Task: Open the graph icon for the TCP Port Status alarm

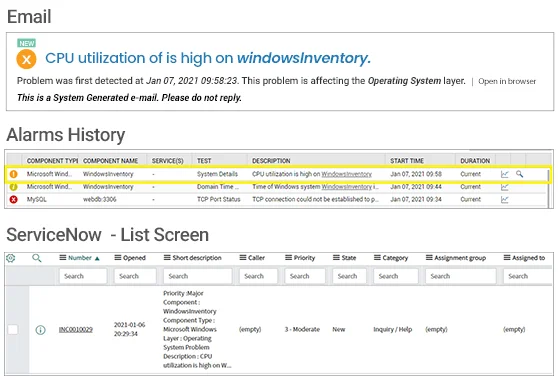Action: pyautogui.click(x=505, y=200)
